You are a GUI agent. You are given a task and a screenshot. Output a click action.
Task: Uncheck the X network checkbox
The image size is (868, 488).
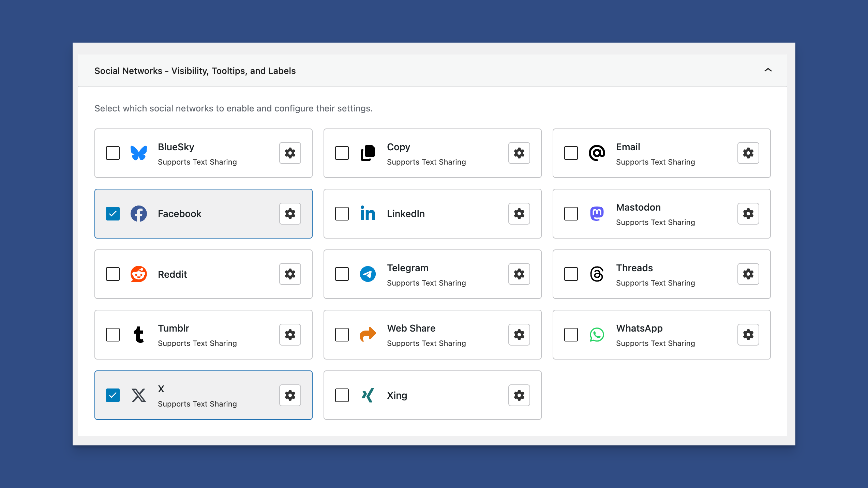[x=113, y=395]
